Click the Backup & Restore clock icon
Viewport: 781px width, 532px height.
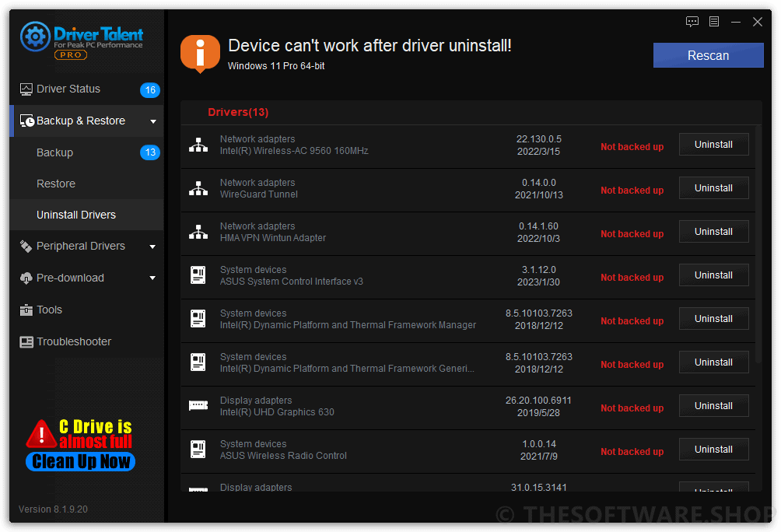click(27, 121)
